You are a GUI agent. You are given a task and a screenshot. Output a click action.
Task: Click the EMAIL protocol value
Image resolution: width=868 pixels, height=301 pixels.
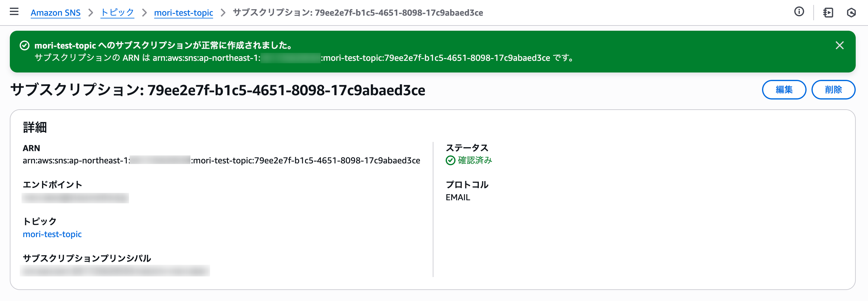tap(458, 197)
